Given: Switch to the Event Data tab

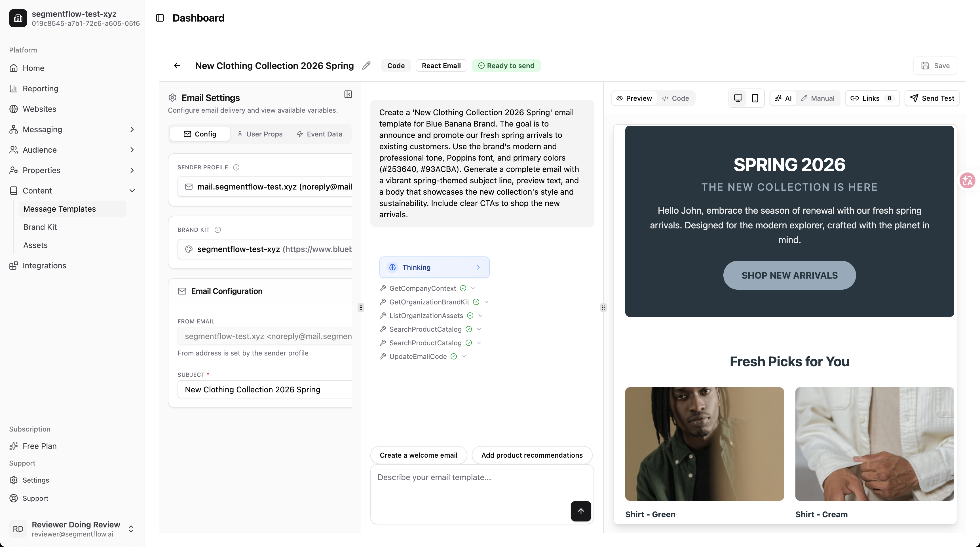Looking at the screenshot, I should point(320,134).
